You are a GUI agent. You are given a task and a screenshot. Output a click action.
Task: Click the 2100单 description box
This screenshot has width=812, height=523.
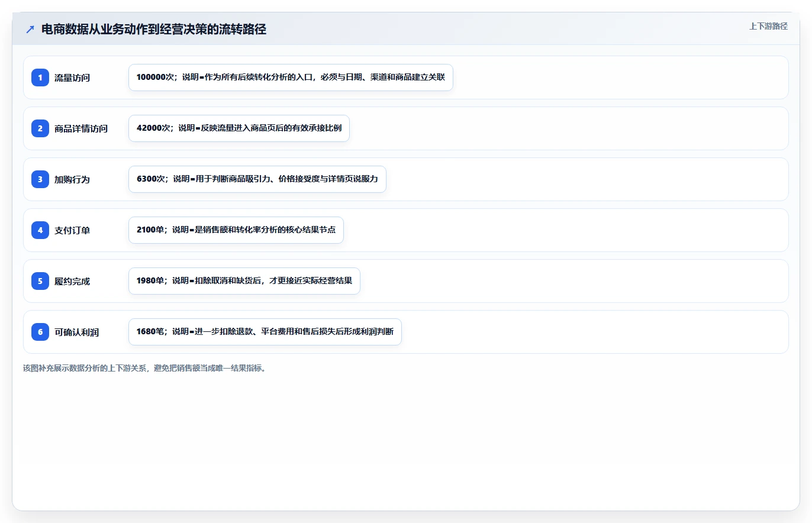[x=236, y=230]
